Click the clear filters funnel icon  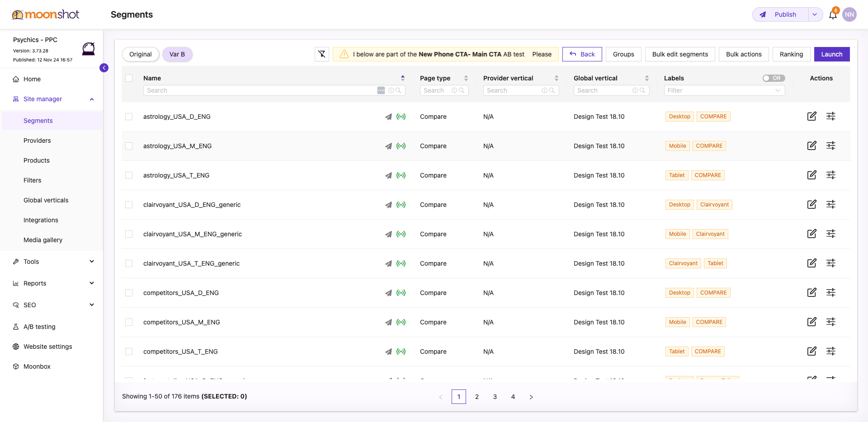pos(322,54)
